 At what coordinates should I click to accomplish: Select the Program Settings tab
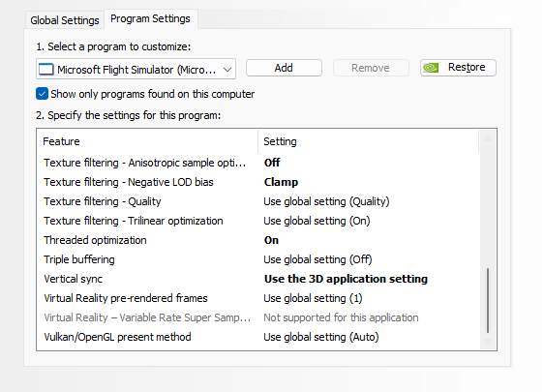point(151,18)
